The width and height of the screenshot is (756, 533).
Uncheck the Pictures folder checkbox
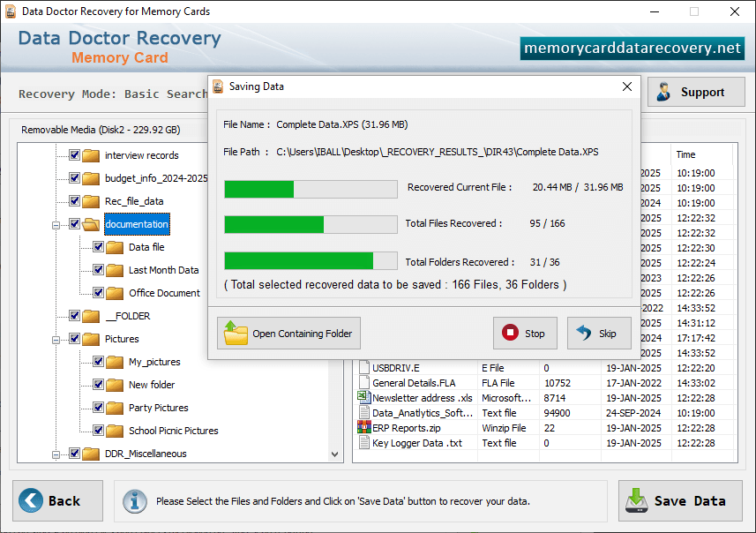point(74,339)
